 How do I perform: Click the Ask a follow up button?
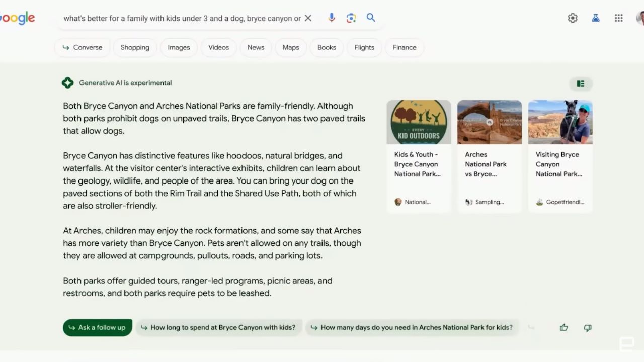click(98, 327)
